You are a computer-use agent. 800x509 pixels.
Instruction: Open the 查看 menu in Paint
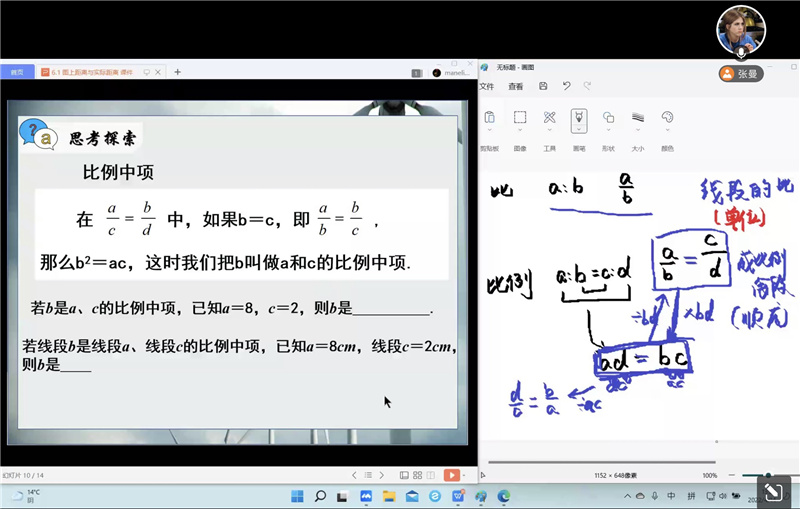[x=515, y=86]
